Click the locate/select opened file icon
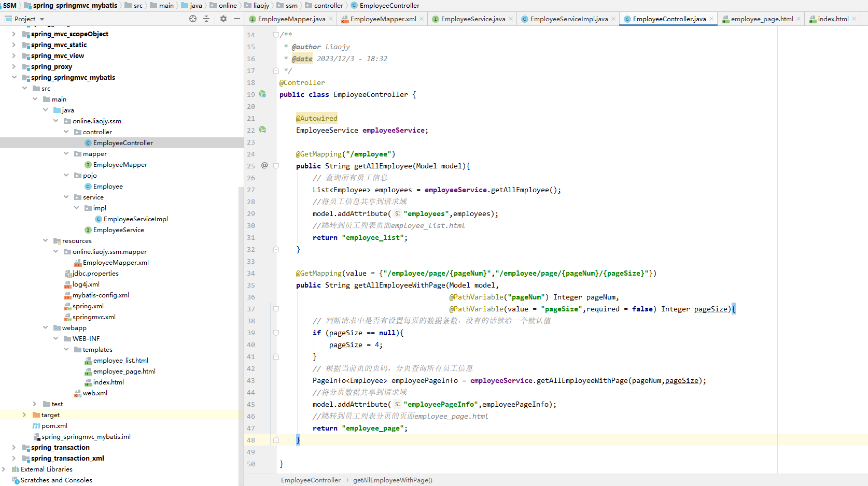 (x=193, y=19)
